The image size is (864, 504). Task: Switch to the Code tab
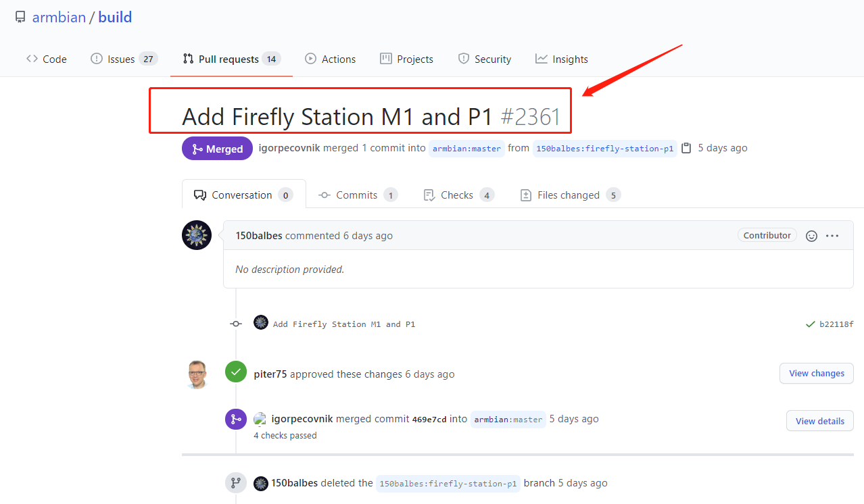46,59
